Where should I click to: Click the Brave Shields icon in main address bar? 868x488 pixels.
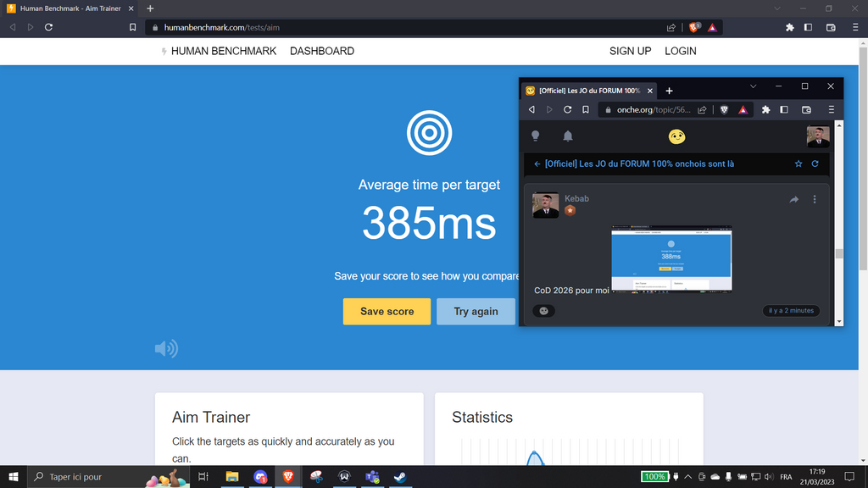click(694, 27)
